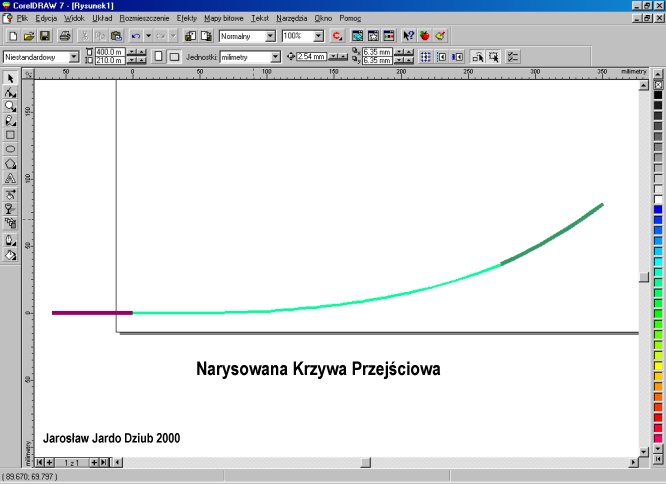The image size is (666, 484).
Task: Select the Shape edit tool
Action: (10, 91)
